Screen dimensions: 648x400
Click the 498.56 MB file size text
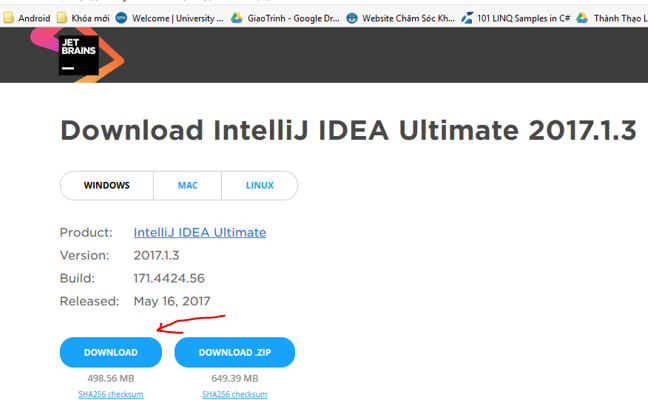[111, 378]
